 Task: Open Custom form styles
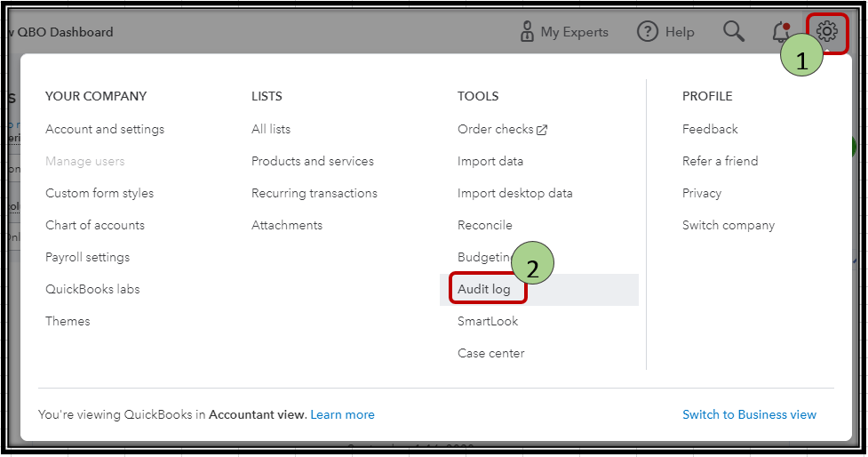(x=100, y=193)
